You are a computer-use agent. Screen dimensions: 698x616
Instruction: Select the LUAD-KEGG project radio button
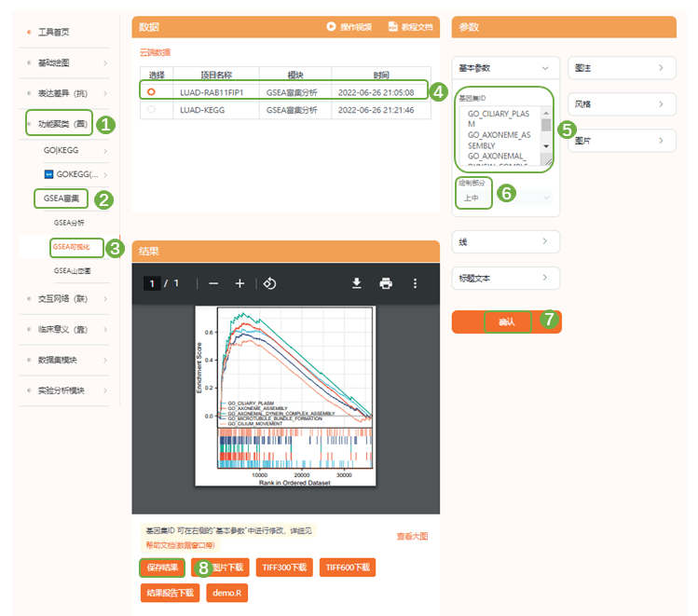pos(151,109)
